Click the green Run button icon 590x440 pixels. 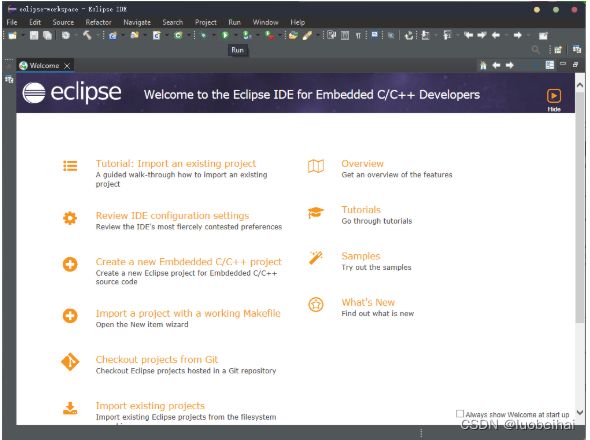[x=225, y=35]
